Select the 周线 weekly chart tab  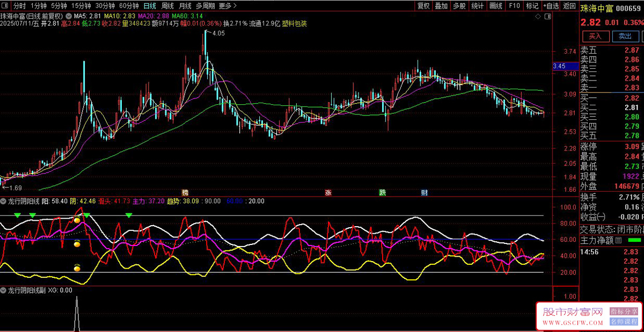[167, 6]
